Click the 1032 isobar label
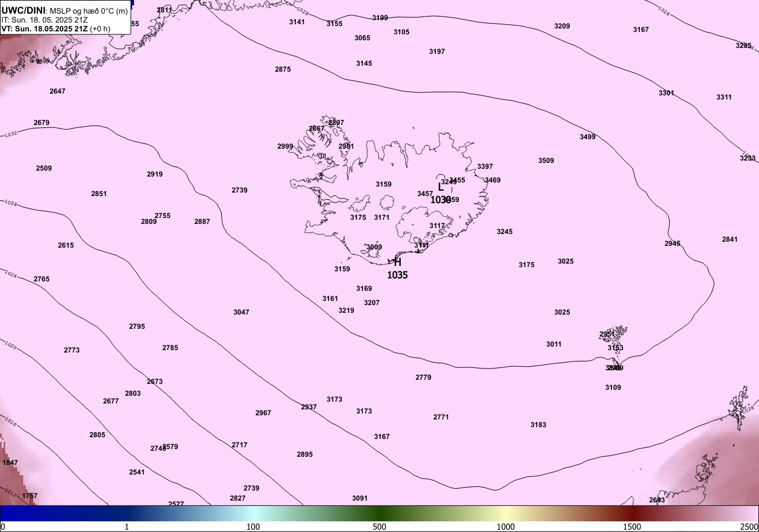Viewport: 759px width, 532px height. pos(11,134)
